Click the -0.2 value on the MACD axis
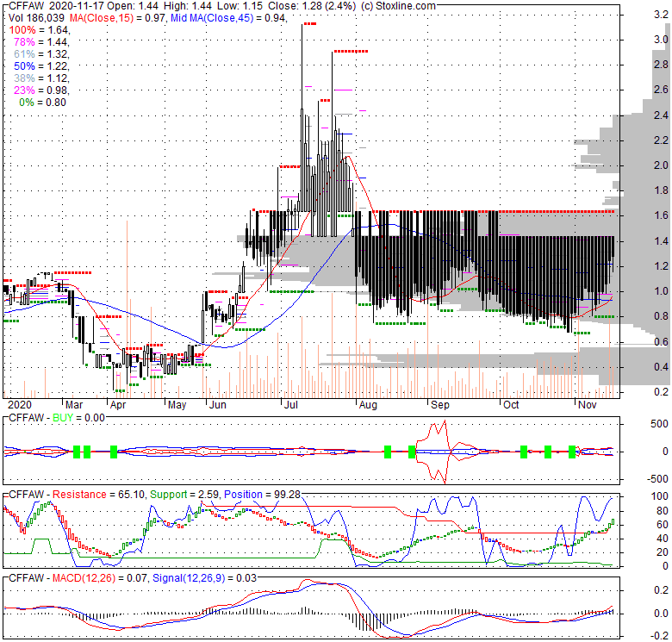 pyautogui.click(x=659, y=636)
